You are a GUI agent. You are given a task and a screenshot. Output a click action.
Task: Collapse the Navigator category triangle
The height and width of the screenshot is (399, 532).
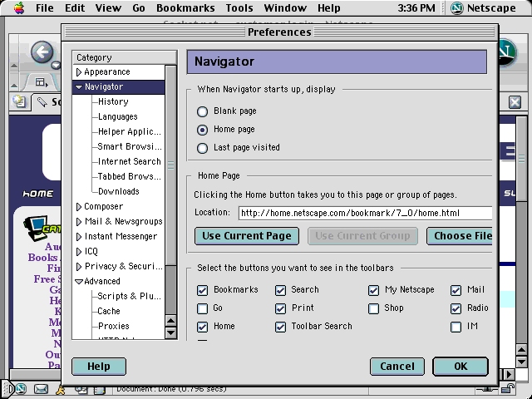point(79,87)
